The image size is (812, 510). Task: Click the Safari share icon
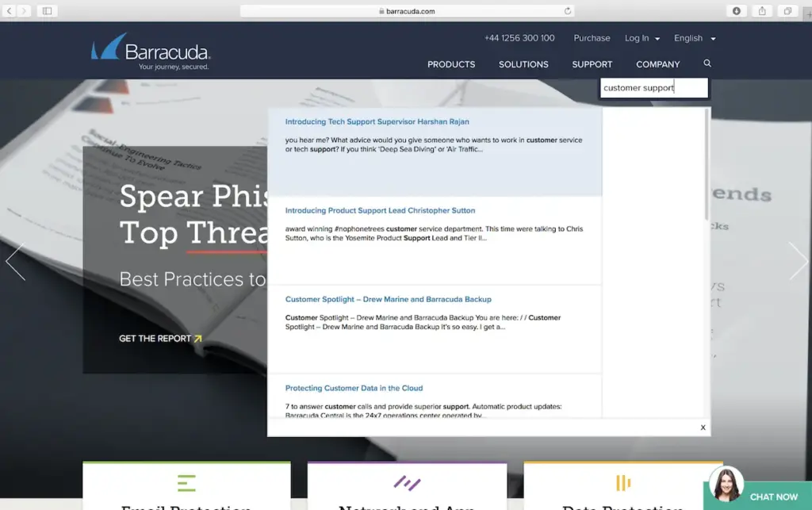762,11
